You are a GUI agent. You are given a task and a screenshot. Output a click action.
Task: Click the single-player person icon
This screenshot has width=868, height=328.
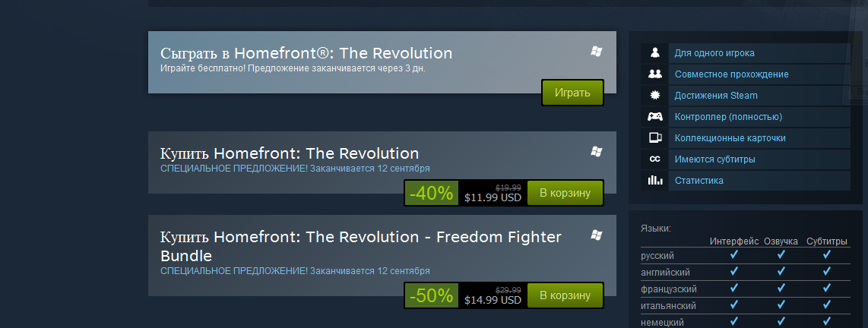click(654, 53)
